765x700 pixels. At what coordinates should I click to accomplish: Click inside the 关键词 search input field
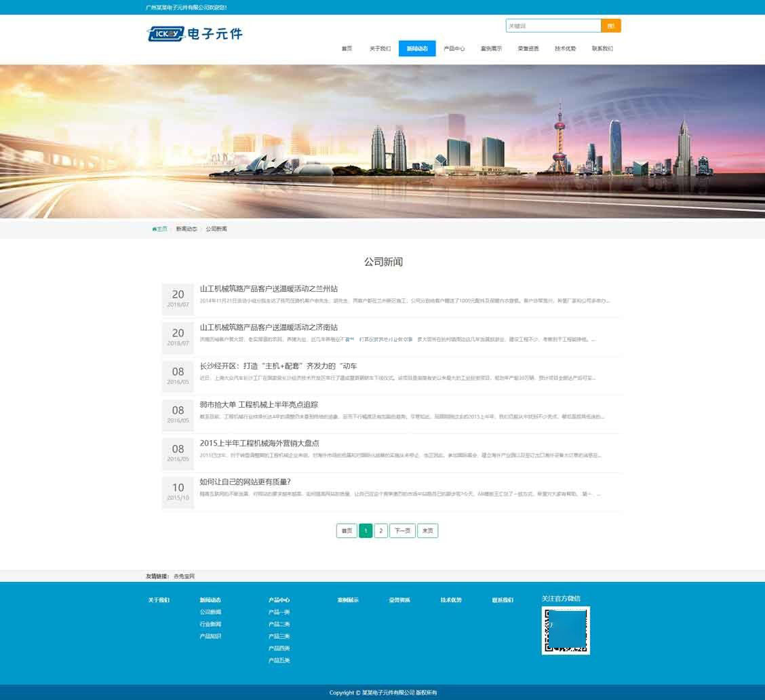pos(553,25)
